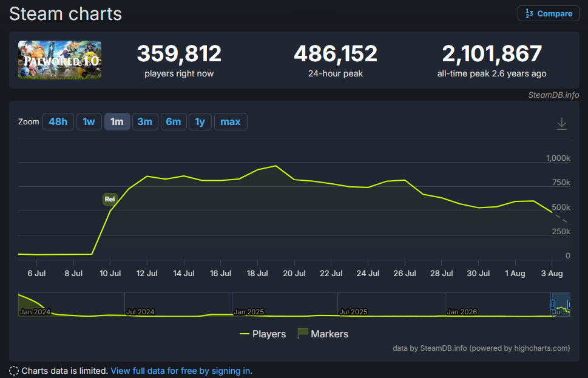The width and height of the screenshot is (588, 378).
Task: Select the 1w zoom range
Action: point(89,121)
